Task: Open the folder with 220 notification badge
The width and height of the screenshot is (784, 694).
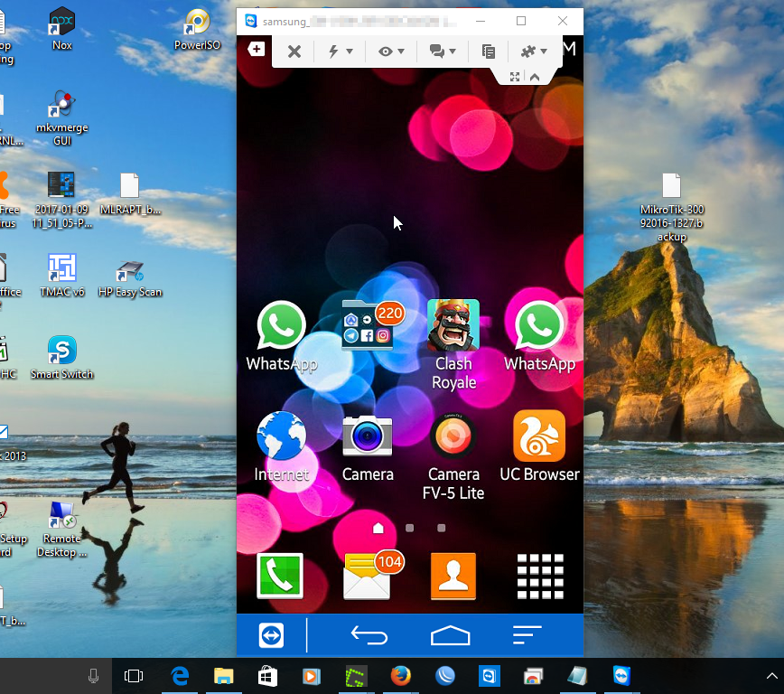Action: 367,325
